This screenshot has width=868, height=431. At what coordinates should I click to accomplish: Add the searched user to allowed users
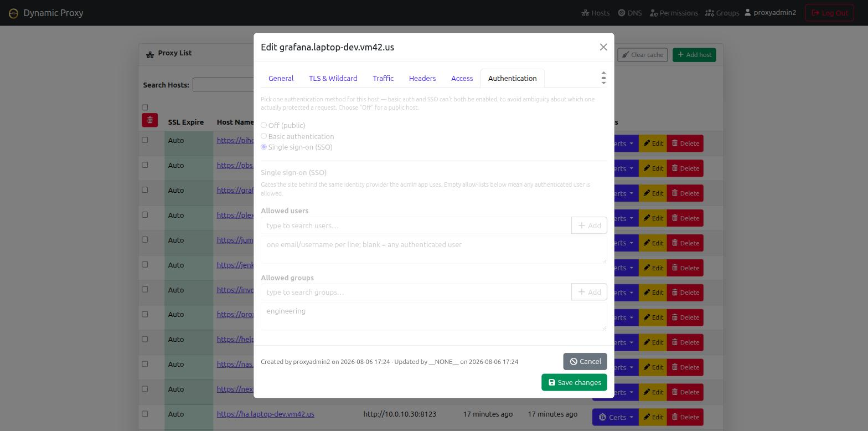[x=589, y=225]
